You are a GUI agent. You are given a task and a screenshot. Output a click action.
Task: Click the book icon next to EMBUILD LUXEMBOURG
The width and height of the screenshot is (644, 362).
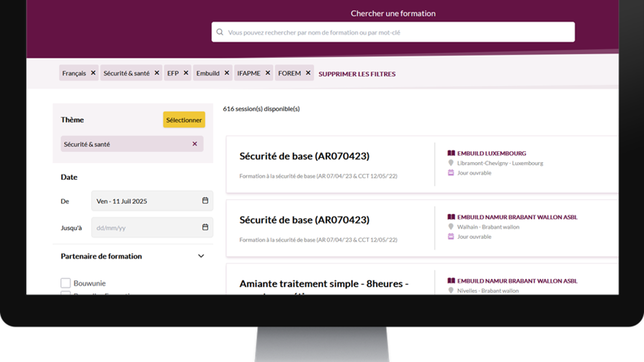tap(451, 153)
